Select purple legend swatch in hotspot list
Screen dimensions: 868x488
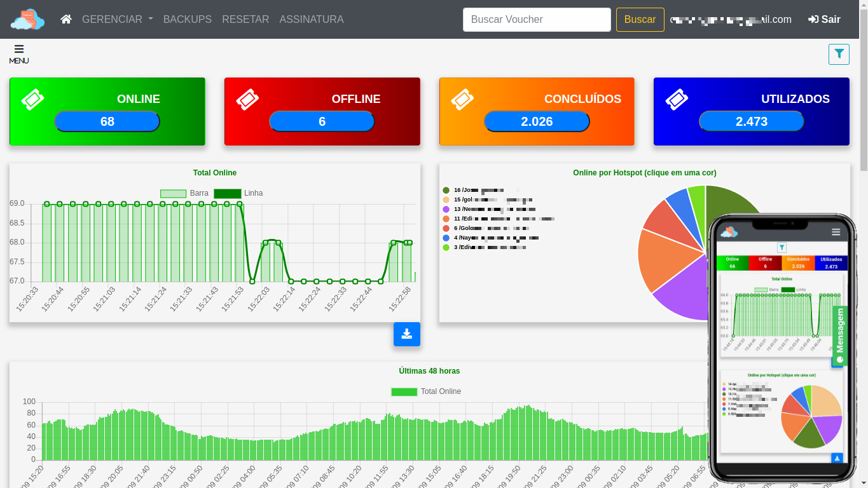click(x=446, y=209)
